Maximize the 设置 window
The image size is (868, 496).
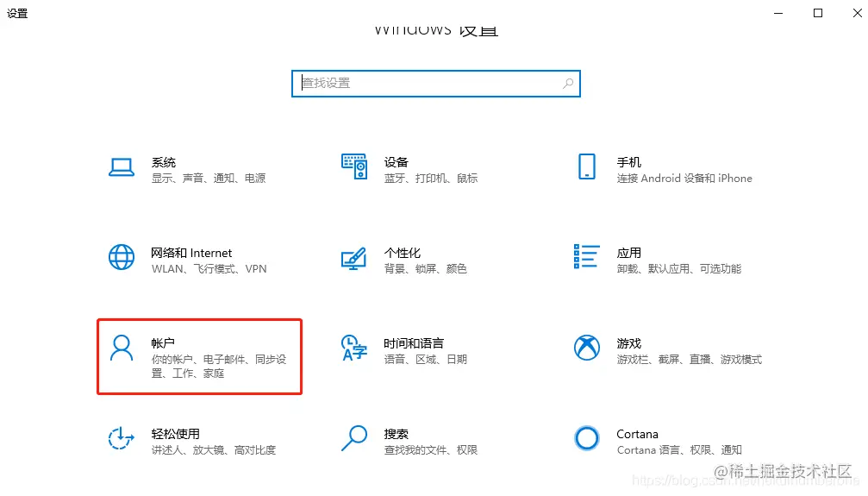pos(818,13)
